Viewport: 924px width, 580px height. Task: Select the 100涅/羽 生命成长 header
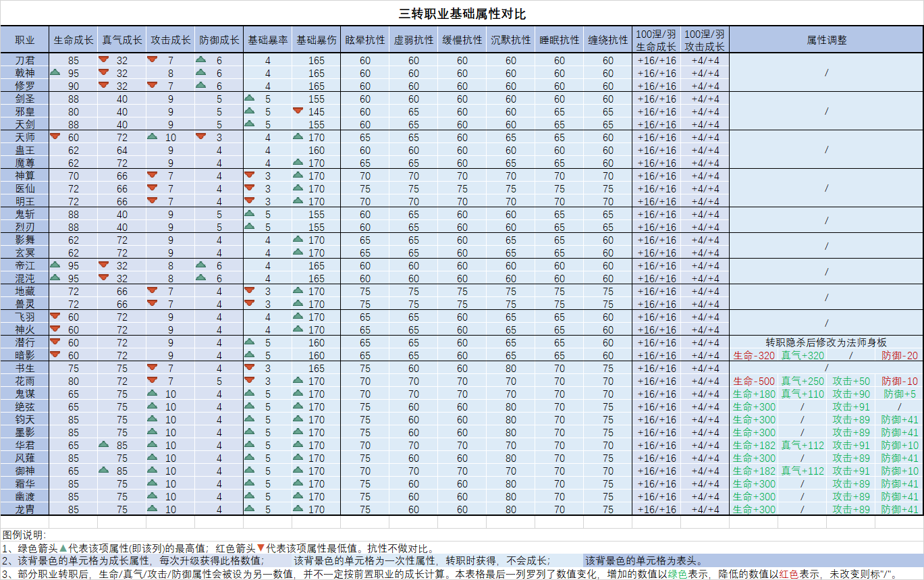[x=657, y=40]
